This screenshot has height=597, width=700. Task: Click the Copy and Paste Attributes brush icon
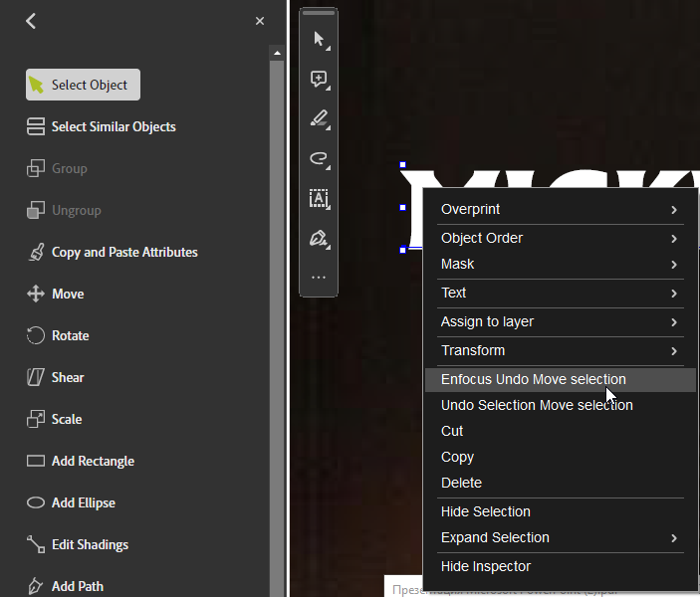(36, 252)
